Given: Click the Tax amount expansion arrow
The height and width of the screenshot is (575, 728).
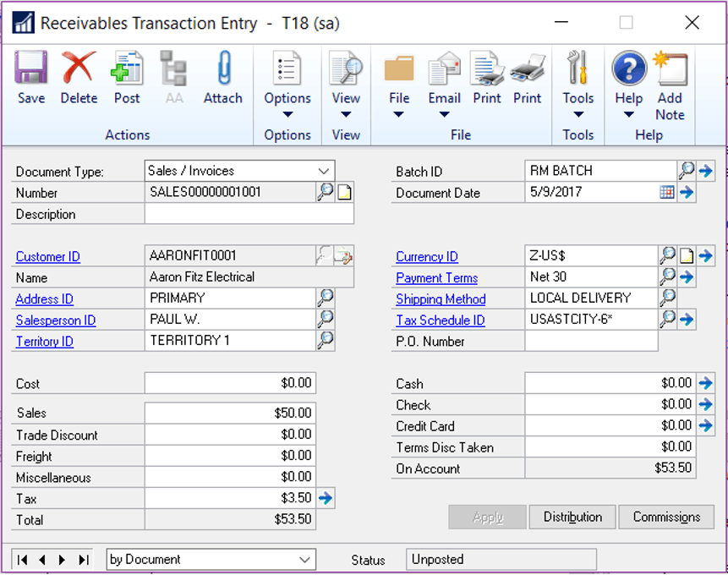Looking at the screenshot, I should click(x=326, y=499).
